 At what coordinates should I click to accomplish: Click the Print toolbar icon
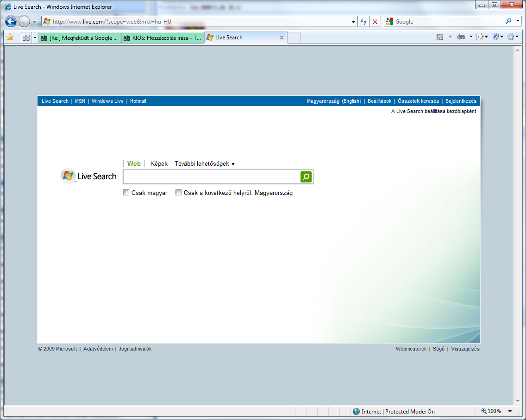(x=461, y=37)
